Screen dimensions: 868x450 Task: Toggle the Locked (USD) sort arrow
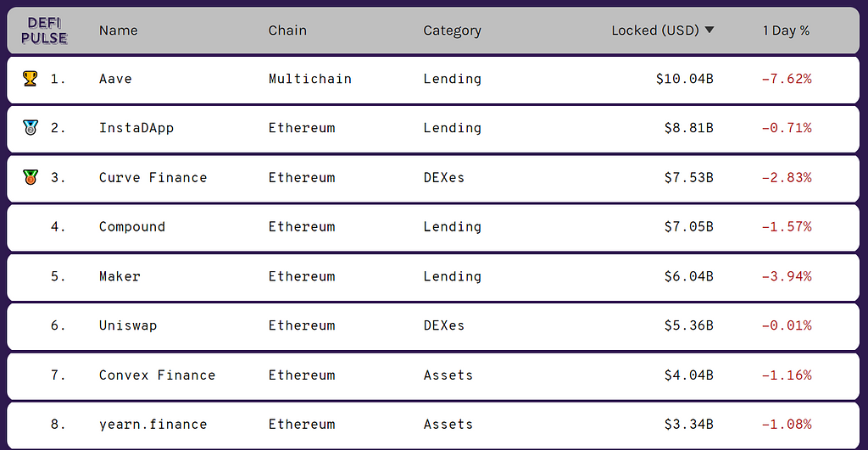point(709,31)
